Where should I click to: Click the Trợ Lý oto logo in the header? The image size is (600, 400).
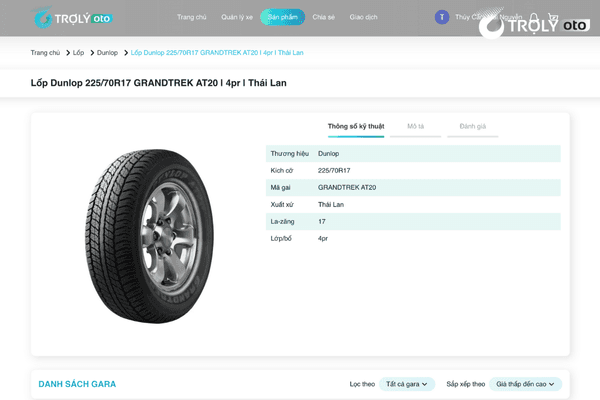click(x=72, y=18)
